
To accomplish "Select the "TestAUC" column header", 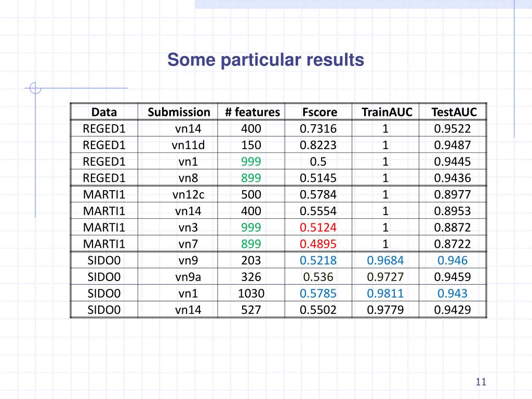I will [x=454, y=112].
